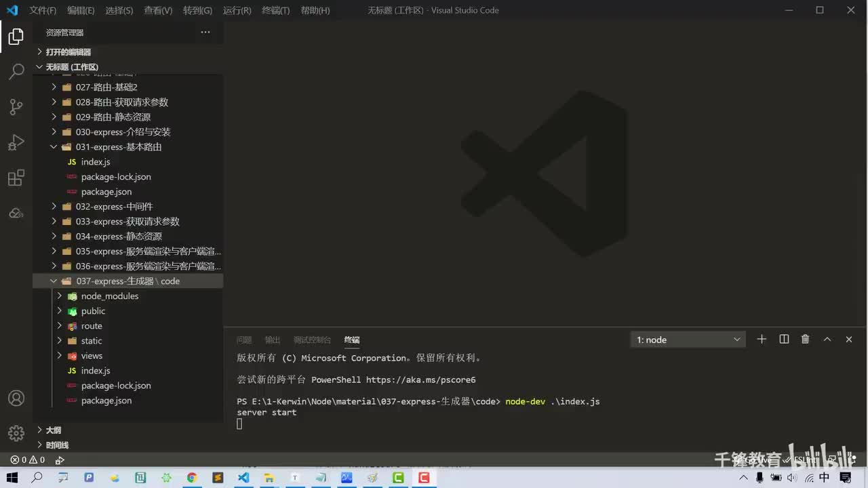Open the 终端(T) menu
Viewport: 868px width, 488px height.
tap(275, 10)
